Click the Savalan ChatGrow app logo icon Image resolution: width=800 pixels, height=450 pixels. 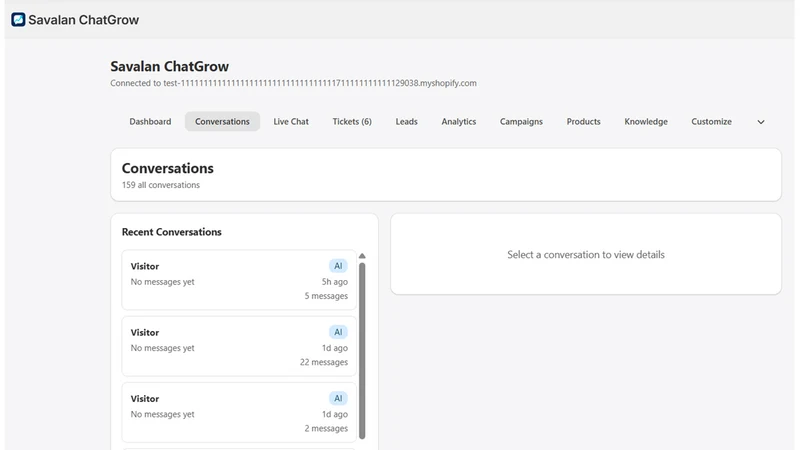18,20
